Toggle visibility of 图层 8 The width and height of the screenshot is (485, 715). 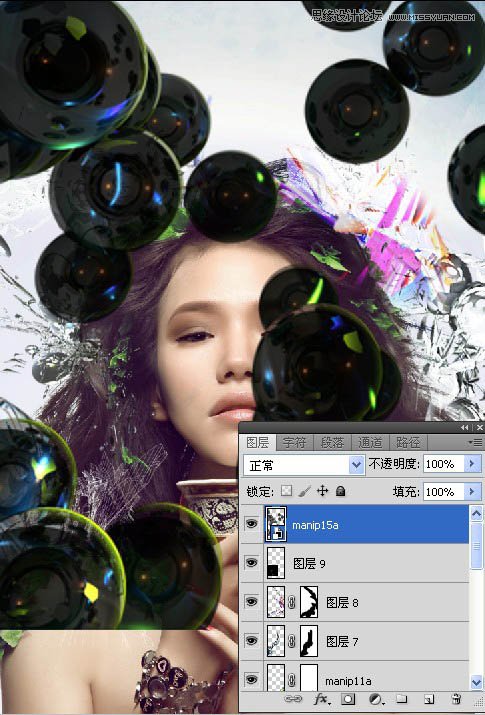pyautogui.click(x=251, y=602)
